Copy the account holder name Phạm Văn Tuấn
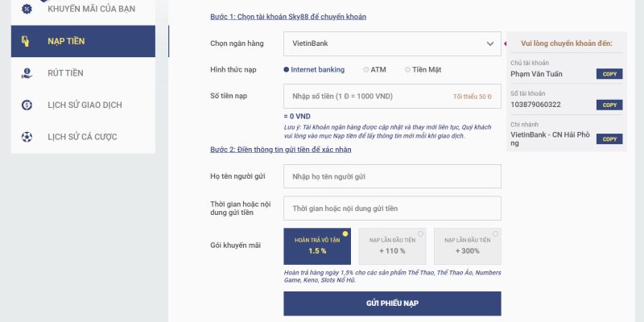The image size is (644, 322). point(609,74)
